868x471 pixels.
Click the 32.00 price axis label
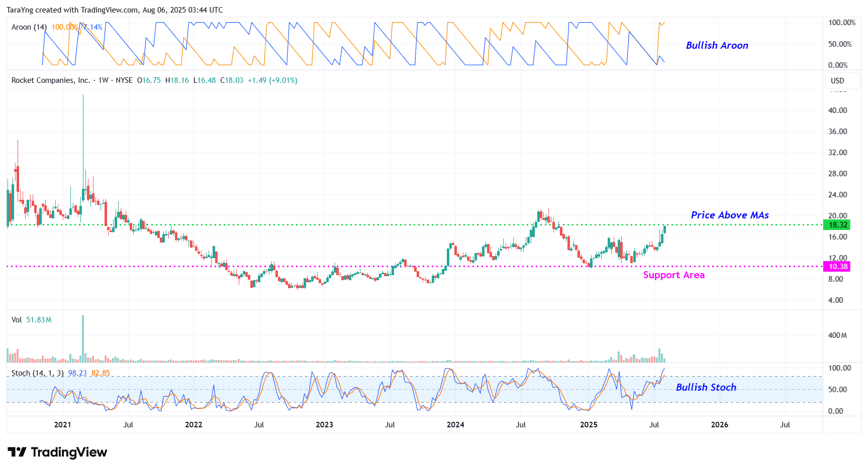pos(837,153)
